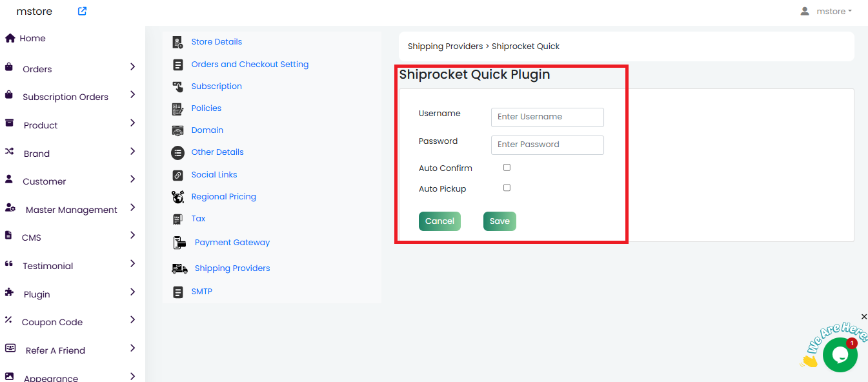Click the Regional Pricing globe icon
868x382 pixels.
click(178, 197)
